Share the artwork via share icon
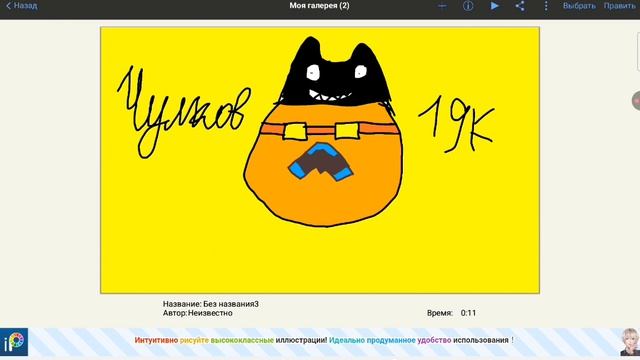Viewport: 640px width, 360px height. [x=520, y=6]
